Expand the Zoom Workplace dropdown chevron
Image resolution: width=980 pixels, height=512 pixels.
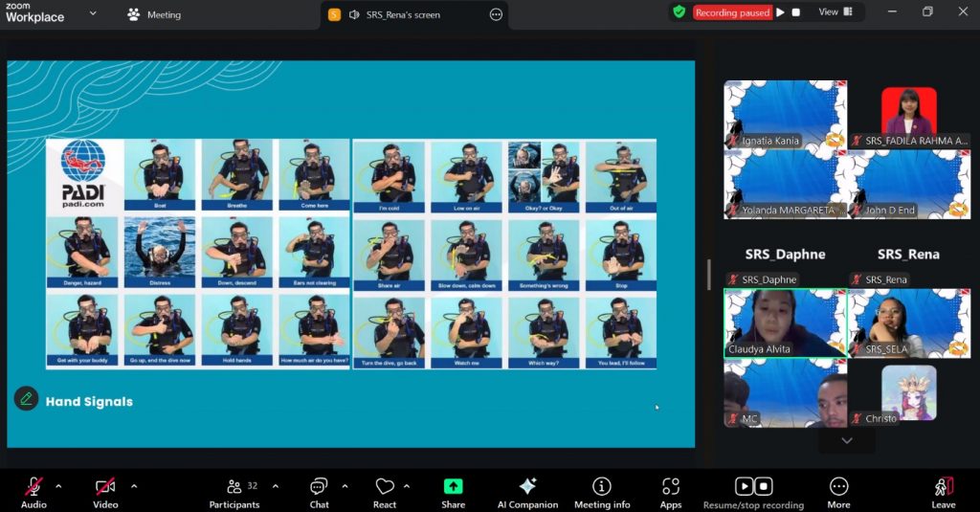click(x=93, y=13)
